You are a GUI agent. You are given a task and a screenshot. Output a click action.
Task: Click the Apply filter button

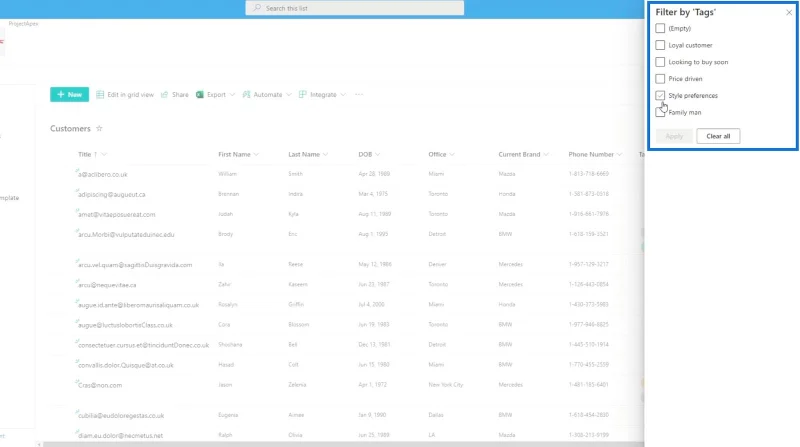674,136
